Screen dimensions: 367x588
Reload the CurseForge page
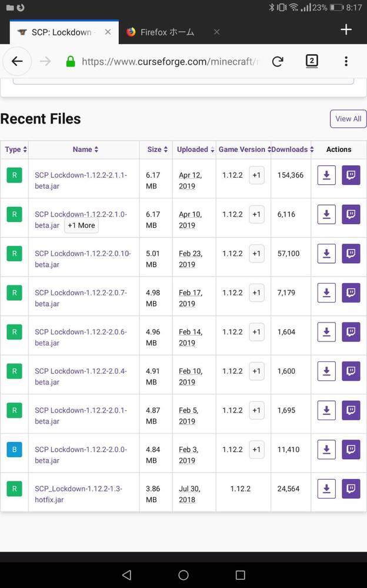[278, 61]
